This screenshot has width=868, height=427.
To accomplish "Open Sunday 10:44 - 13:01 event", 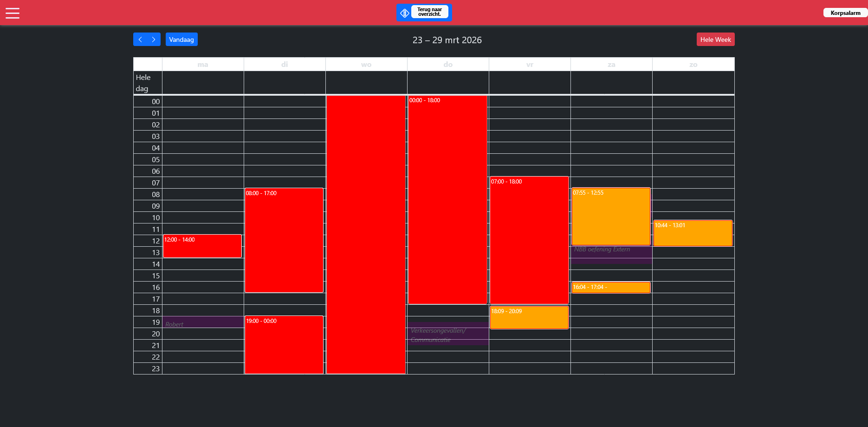I will [x=693, y=233].
